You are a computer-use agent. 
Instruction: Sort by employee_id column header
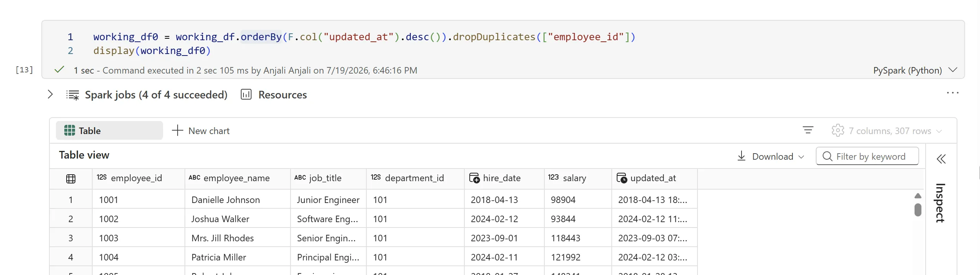(x=139, y=178)
